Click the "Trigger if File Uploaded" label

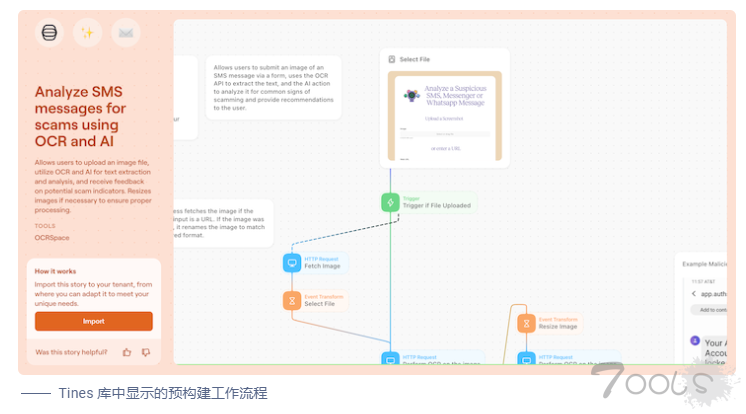click(437, 205)
